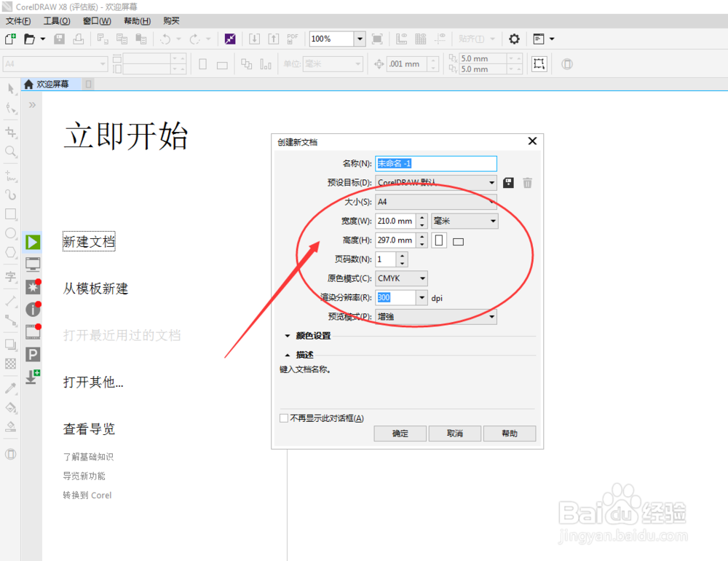This screenshot has width=728, height=561.
Task: Click the OK button in dialog
Action: (x=400, y=433)
